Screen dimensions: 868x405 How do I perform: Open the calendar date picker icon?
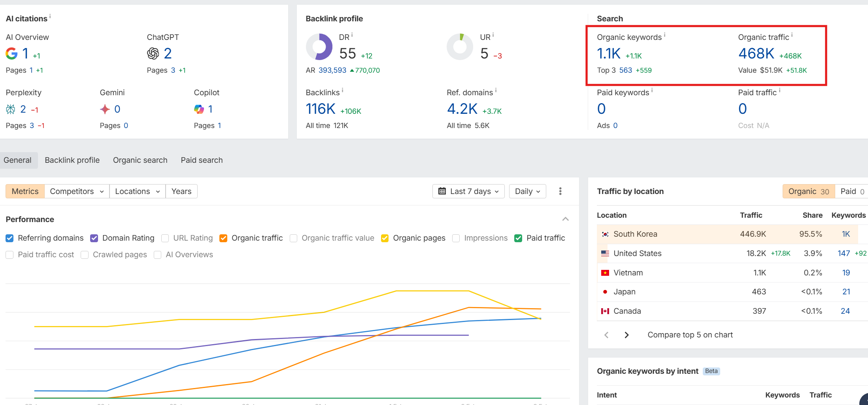click(x=442, y=191)
